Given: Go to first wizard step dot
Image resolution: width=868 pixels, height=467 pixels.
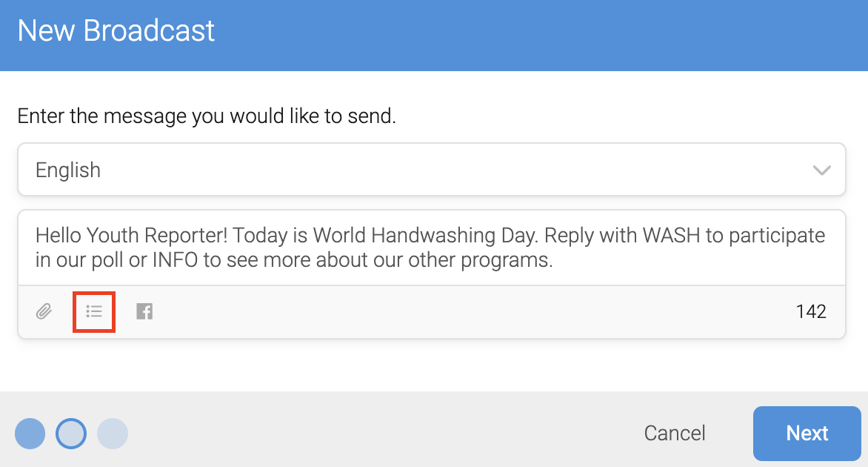Looking at the screenshot, I should [x=30, y=433].
